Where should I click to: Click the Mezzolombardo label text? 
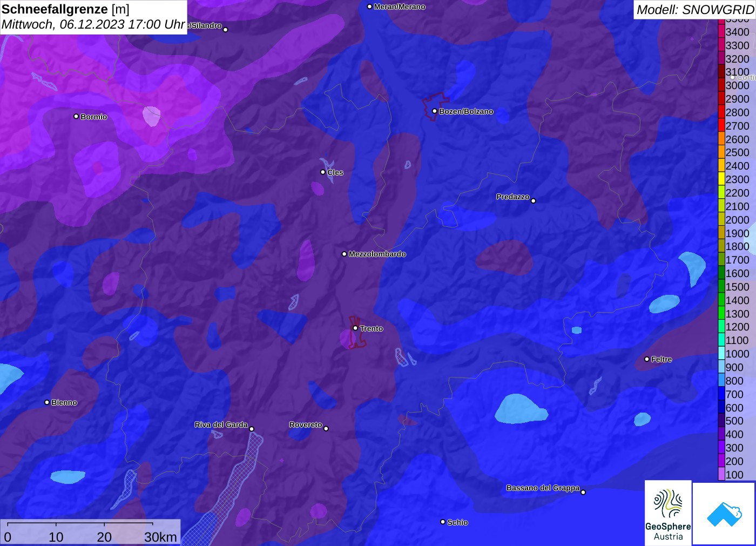[377, 254]
